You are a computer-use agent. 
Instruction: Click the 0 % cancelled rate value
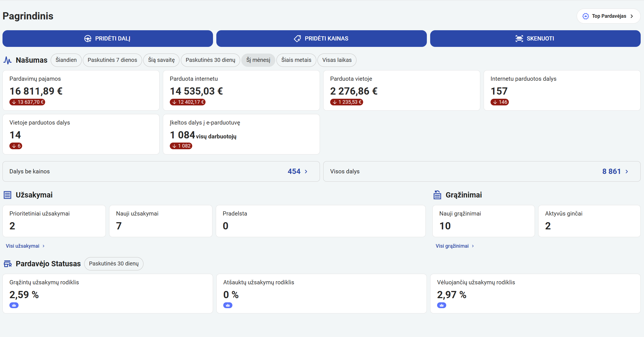coord(231,295)
